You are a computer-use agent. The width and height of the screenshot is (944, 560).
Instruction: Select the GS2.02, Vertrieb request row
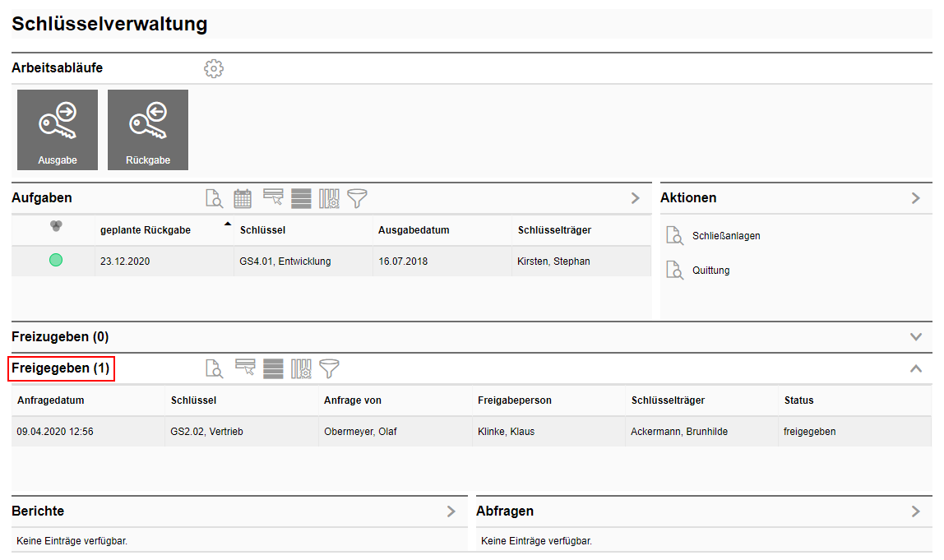pyautogui.click(x=471, y=432)
